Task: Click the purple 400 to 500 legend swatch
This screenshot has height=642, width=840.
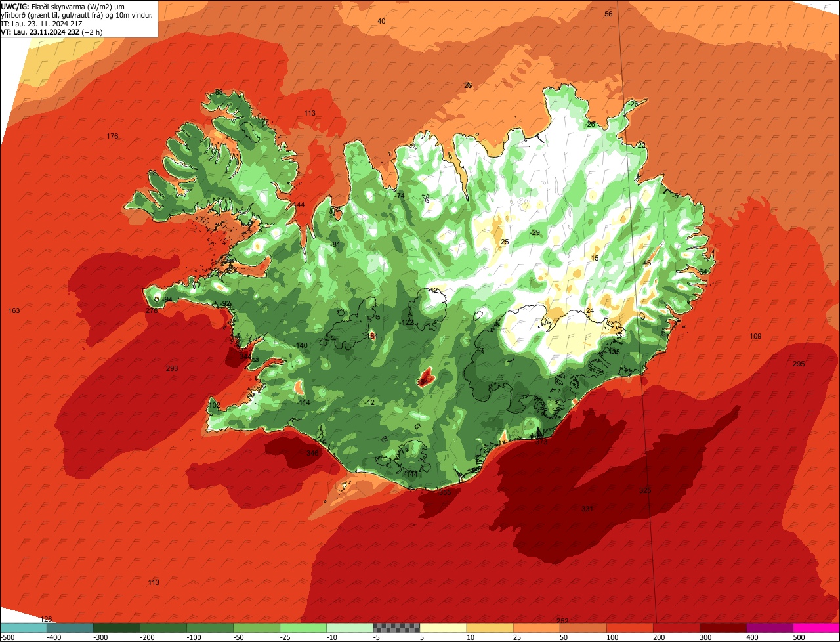Action: pos(769,628)
